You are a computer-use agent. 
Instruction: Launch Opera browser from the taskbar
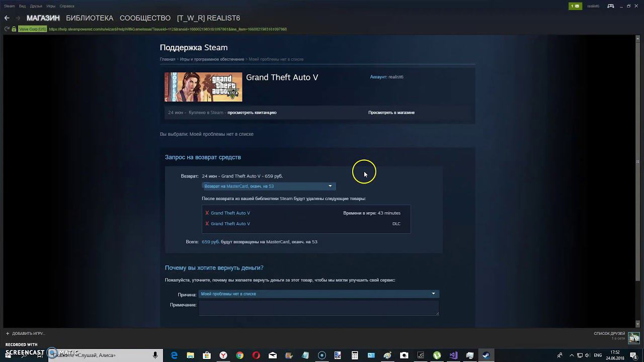256,355
